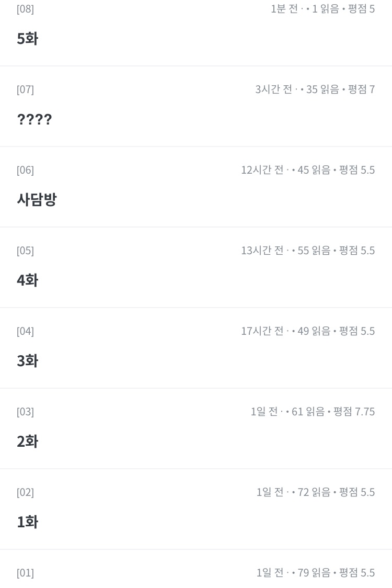Click the [01] index label
392x588 pixels.
coord(25,573)
